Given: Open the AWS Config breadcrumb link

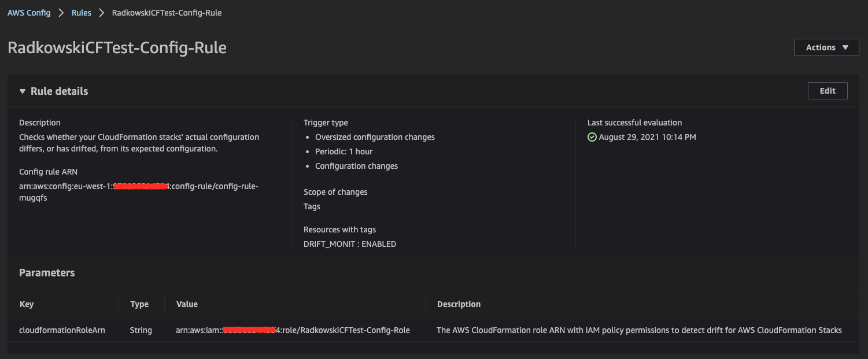Looking at the screenshot, I should pyautogui.click(x=29, y=13).
